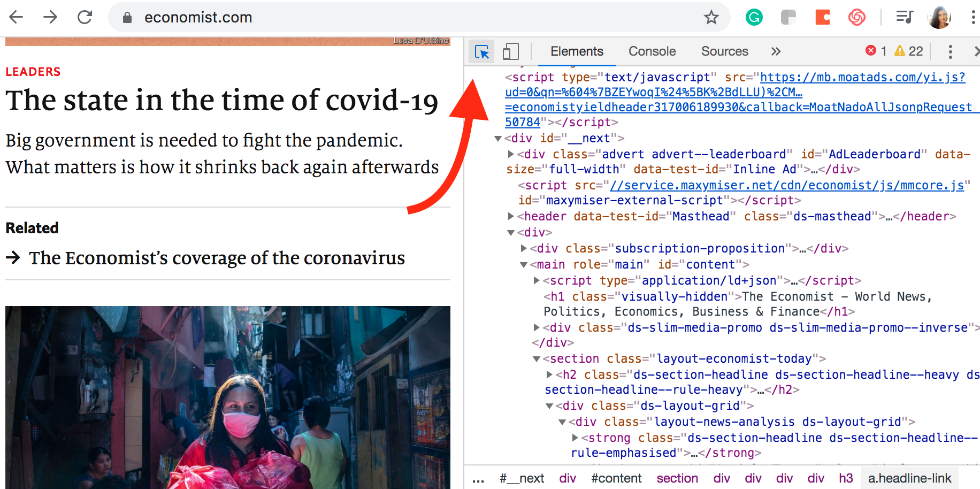Select a.headline-link in the breadcrumb bar

[909, 478]
